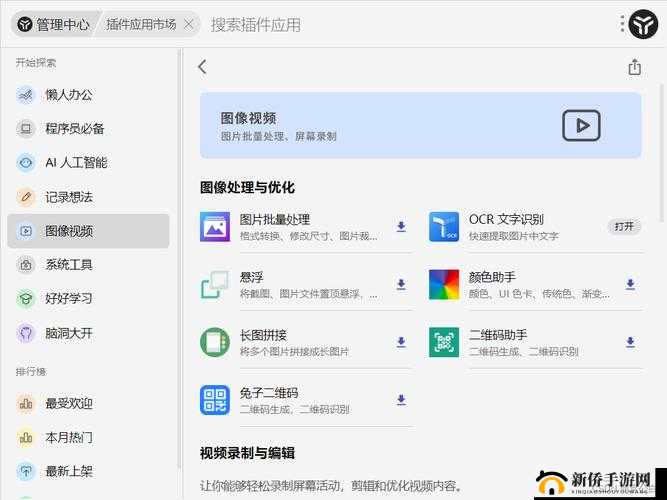The image size is (667, 500).
Task: Click the main content vertical scrollbar
Action: coord(662,153)
